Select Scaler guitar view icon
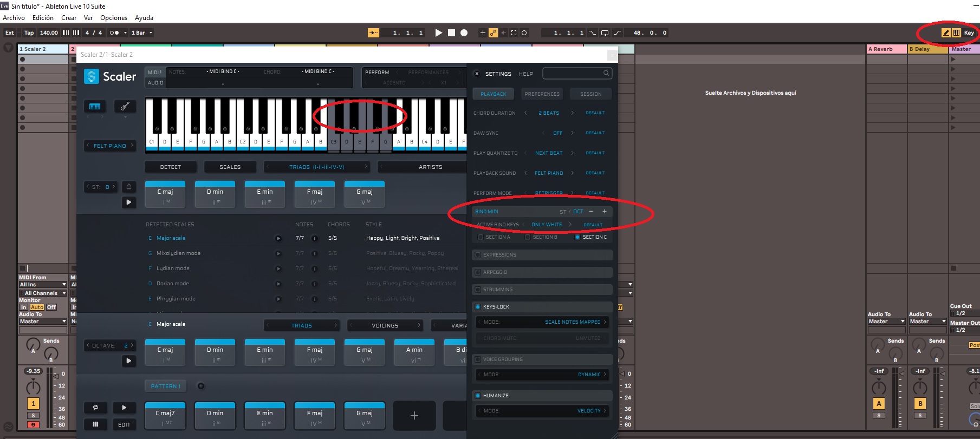This screenshot has height=439, width=980. pos(125,106)
